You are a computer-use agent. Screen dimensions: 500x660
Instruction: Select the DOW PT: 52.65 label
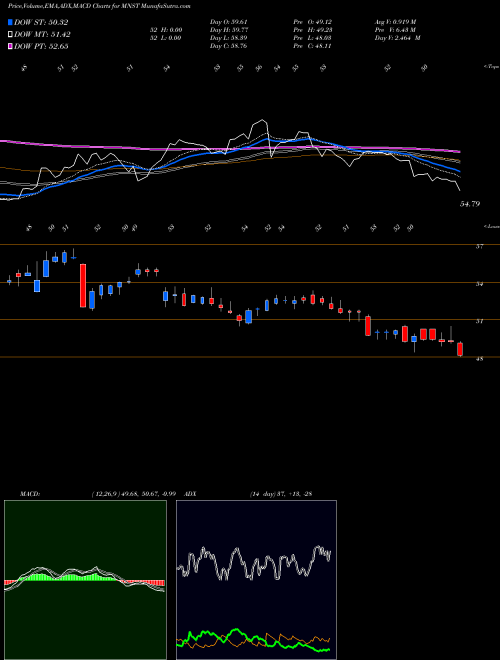(x=41, y=47)
